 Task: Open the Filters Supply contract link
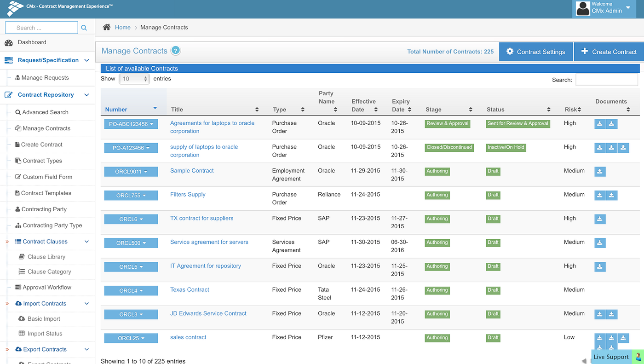pyautogui.click(x=187, y=194)
